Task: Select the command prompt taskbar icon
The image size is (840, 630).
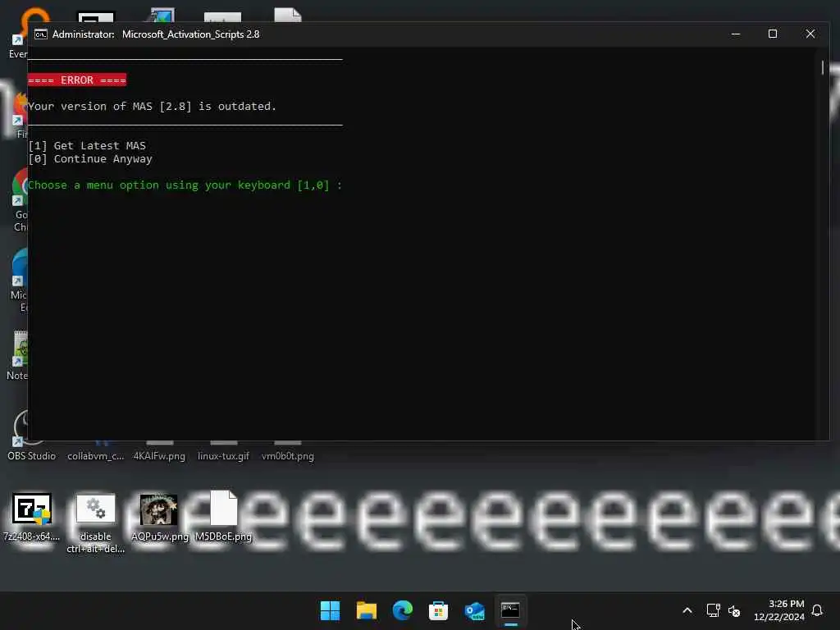Action: (x=510, y=610)
